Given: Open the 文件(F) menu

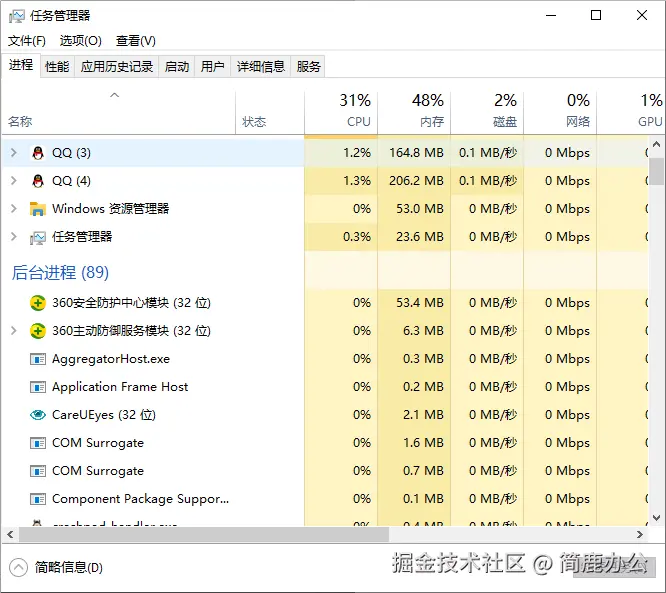Looking at the screenshot, I should pyautogui.click(x=27, y=41).
